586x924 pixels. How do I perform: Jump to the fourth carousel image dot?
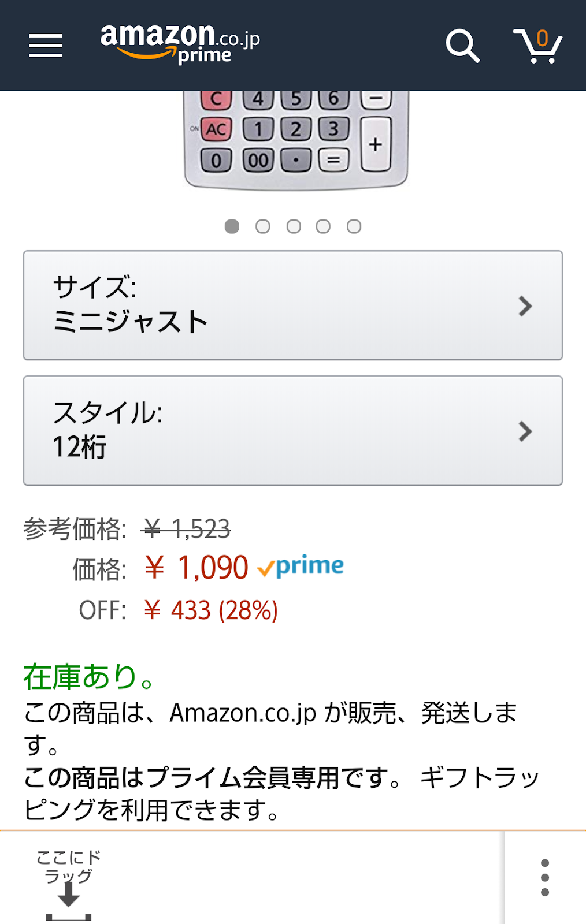tap(323, 226)
